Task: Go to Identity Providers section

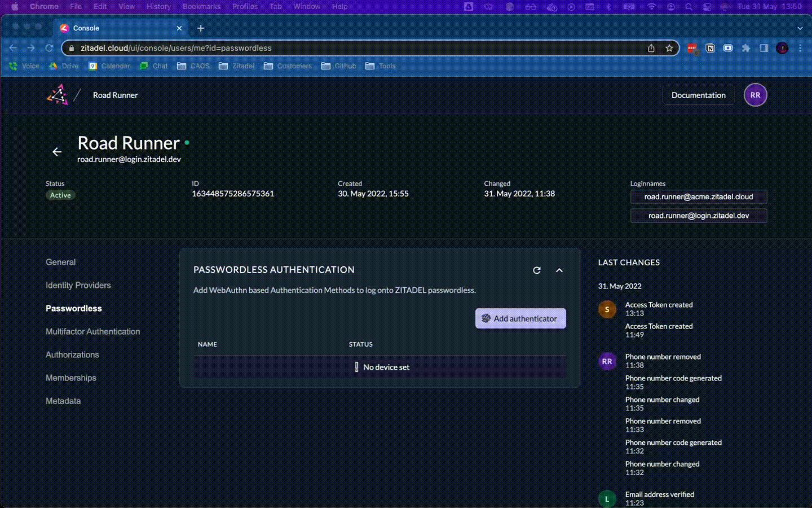Action: click(x=78, y=285)
